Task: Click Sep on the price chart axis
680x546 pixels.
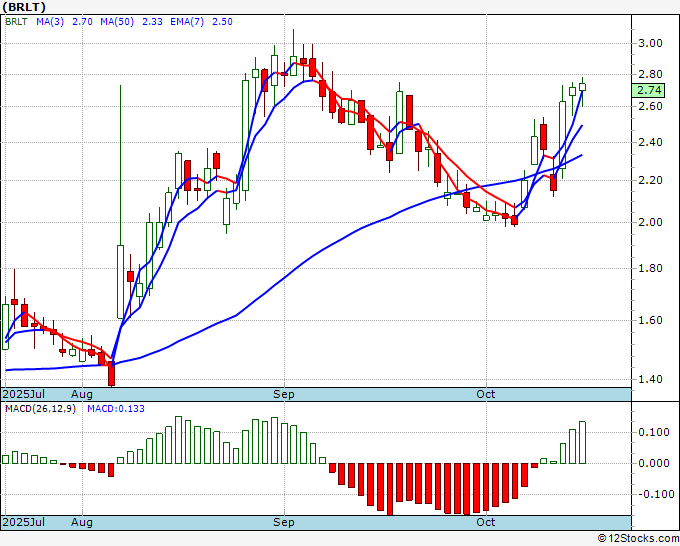Action: tap(284, 394)
